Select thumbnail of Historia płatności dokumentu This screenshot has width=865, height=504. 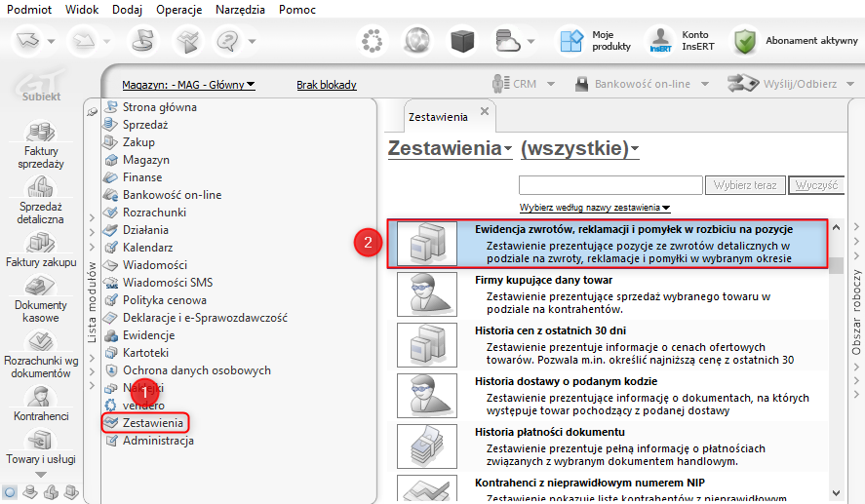coord(427,446)
